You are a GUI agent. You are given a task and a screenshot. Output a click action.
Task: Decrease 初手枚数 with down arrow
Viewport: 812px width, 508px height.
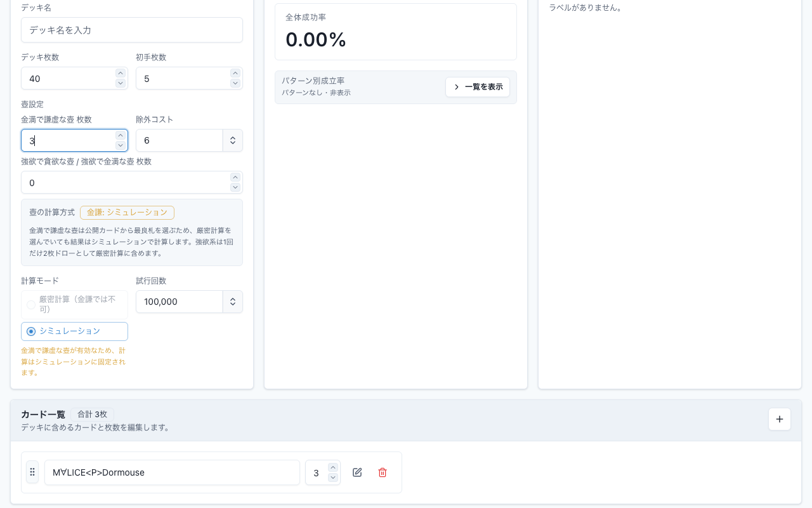pyautogui.click(x=235, y=83)
